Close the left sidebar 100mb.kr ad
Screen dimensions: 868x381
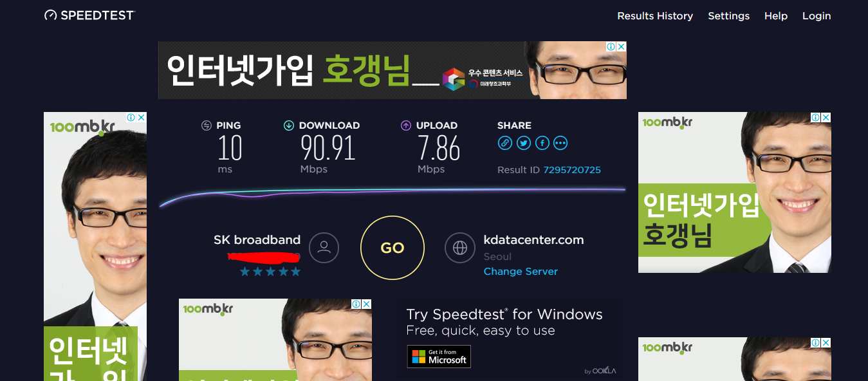coord(142,118)
